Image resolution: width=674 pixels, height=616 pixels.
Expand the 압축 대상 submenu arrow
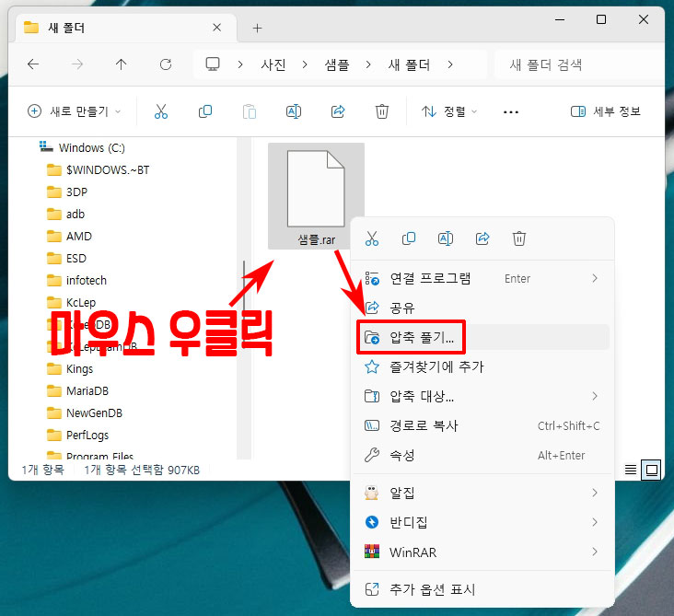595,396
